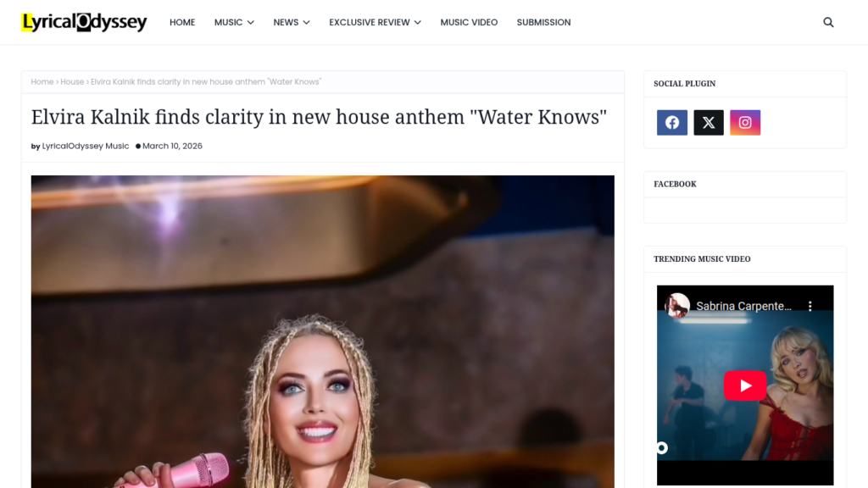Expand the Exclusive Review dropdown menu
The height and width of the screenshot is (488, 868).
pos(376,22)
